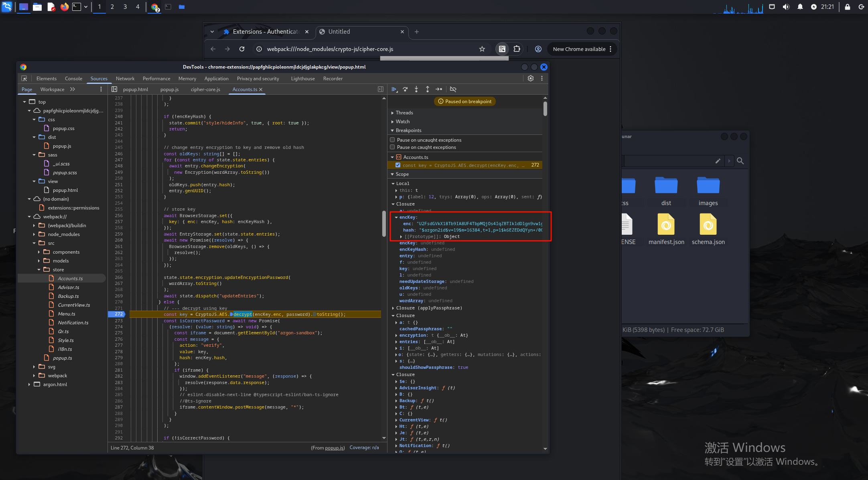Resume script execution in debugger
This screenshot has height=480, width=868.
coord(394,89)
